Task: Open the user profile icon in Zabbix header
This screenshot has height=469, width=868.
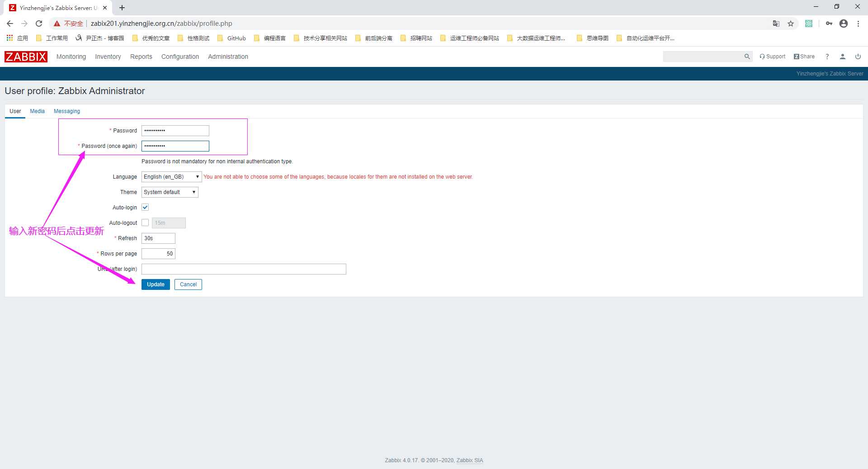Action: click(x=842, y=57)
